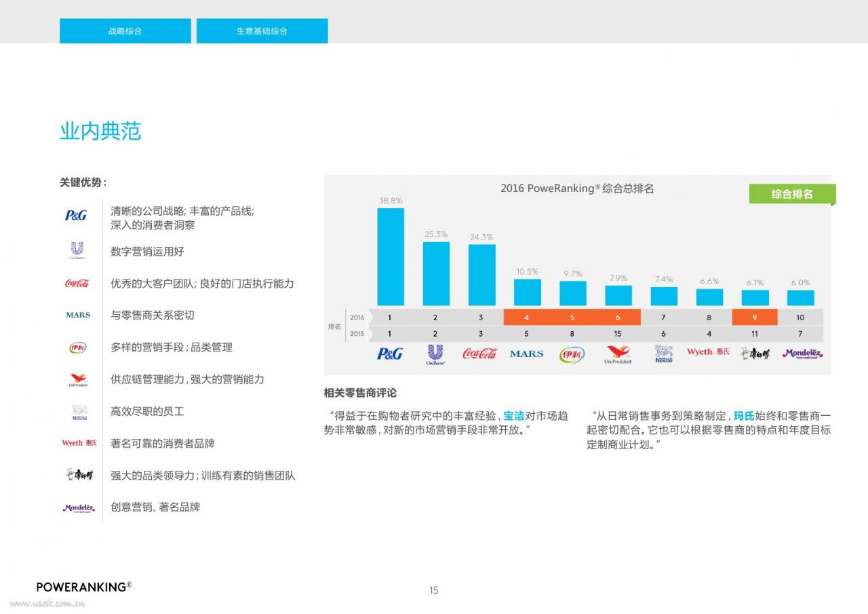Click the 9.7% 伊利 bar
This screenshot has width=868, height=614.
tap(573, 293)
